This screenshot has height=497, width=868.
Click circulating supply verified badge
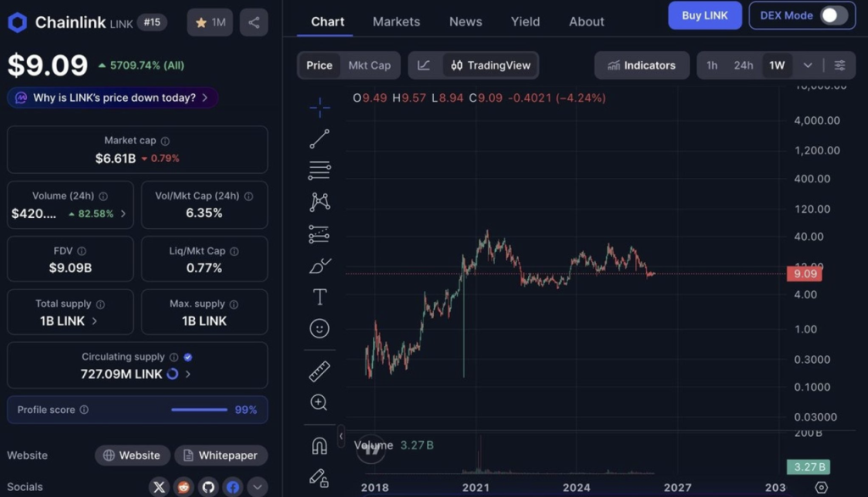pos(188,357)
